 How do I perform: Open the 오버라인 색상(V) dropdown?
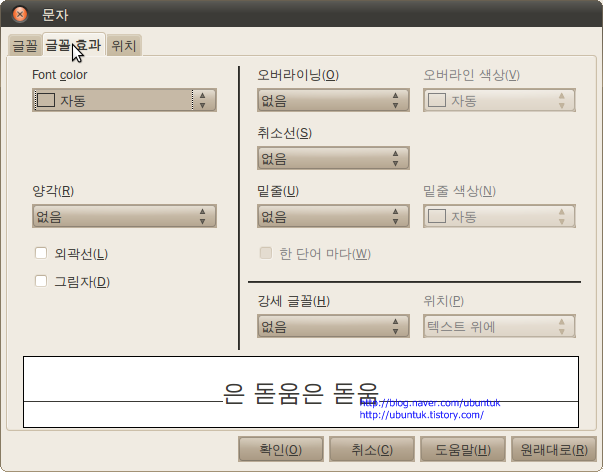pyautogui.click(x=499, y=100)
